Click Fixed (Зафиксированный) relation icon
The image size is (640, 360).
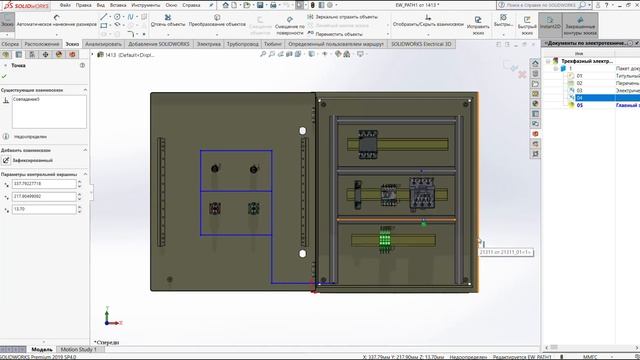pos(6,160)
